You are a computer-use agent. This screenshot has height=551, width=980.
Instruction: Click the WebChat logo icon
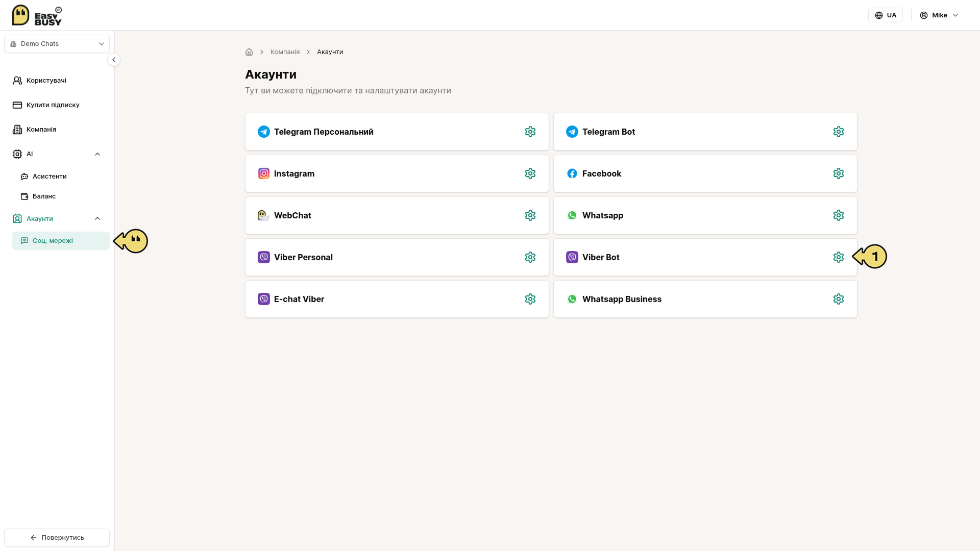pyautogui.click(x=264, y=215)
